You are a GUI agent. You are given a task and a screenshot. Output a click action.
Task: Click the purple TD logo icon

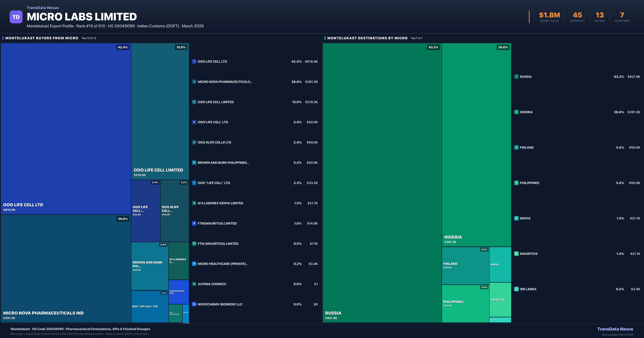click(x=16, y=17)
